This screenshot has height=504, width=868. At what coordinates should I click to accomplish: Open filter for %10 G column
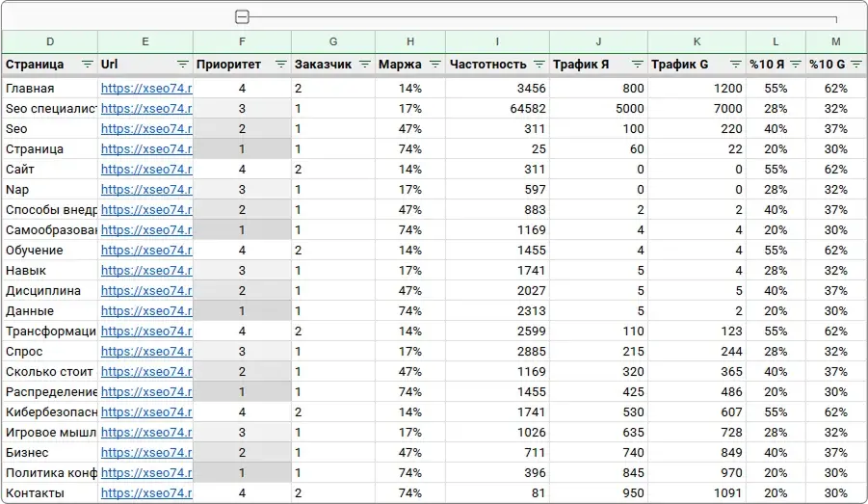[856, 65]
